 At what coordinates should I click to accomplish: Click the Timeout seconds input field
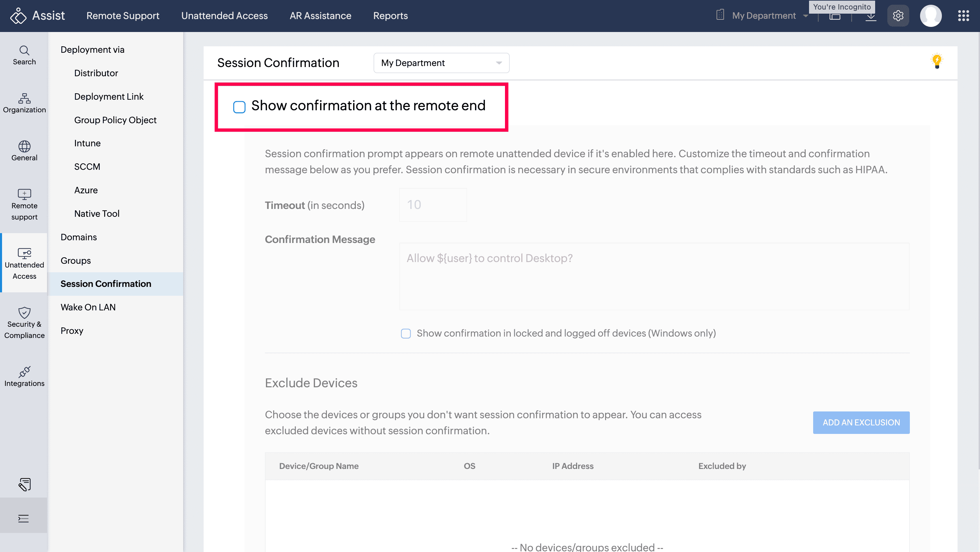point(433,205)
